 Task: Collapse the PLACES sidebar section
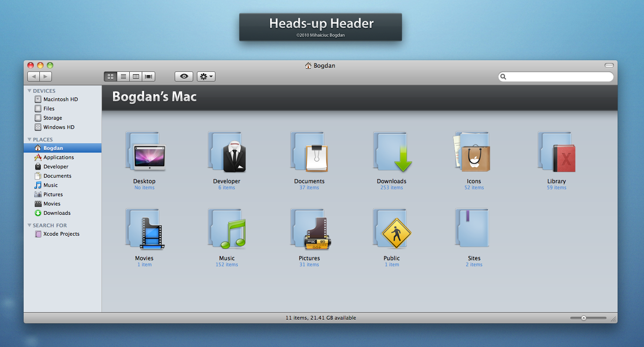pos(30,140)
